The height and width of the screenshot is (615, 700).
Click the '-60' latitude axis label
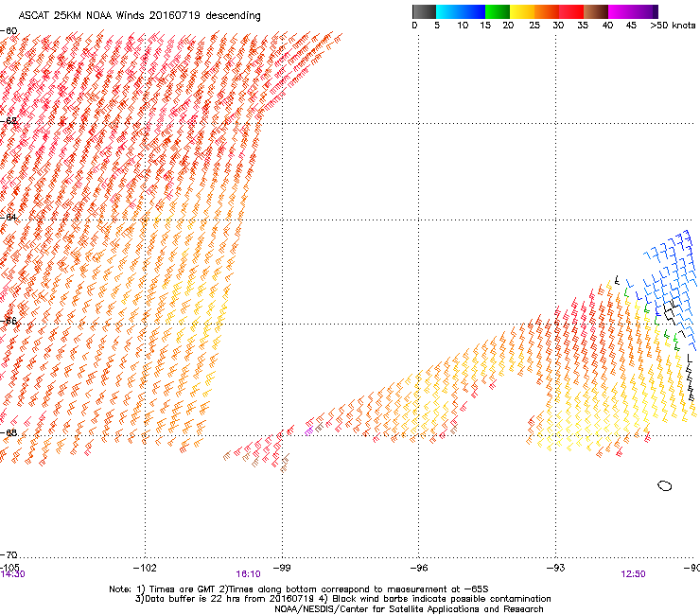click(9, 31)
